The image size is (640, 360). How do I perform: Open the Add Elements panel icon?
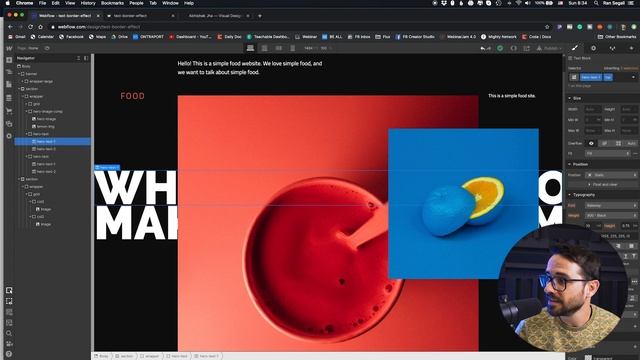point(9,60)
